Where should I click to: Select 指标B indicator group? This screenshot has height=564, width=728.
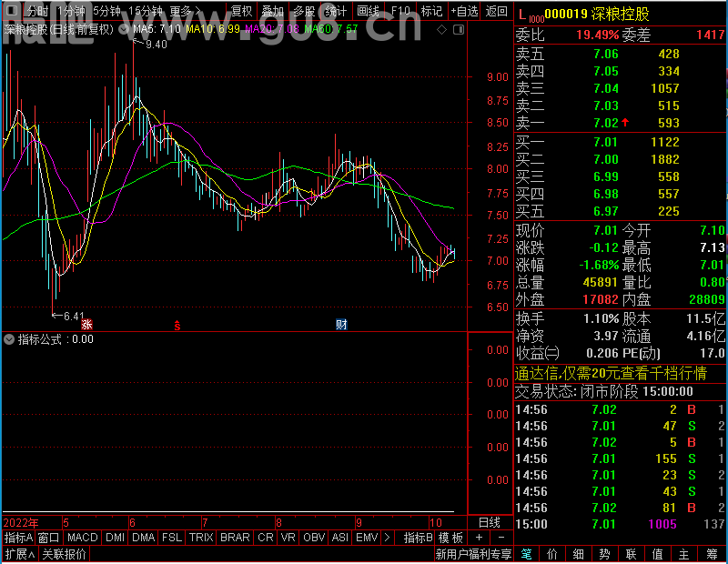pyautogui.click(x=418, y=538)
